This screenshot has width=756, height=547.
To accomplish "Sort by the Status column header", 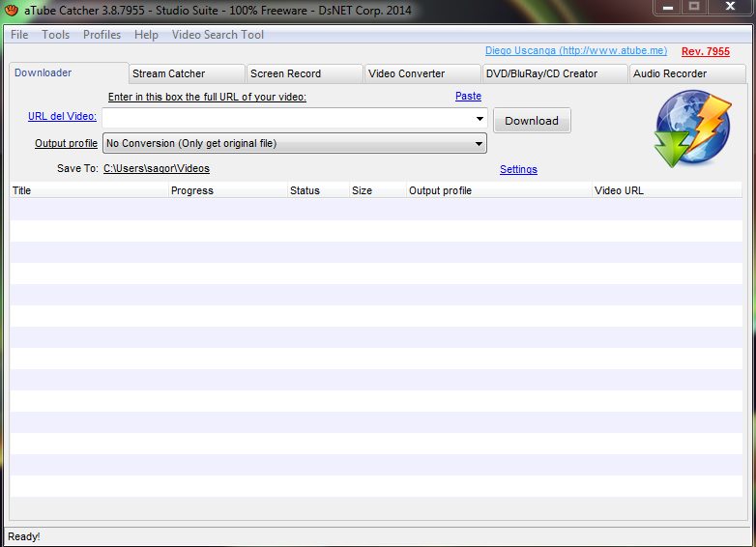I will pos(319,190).
